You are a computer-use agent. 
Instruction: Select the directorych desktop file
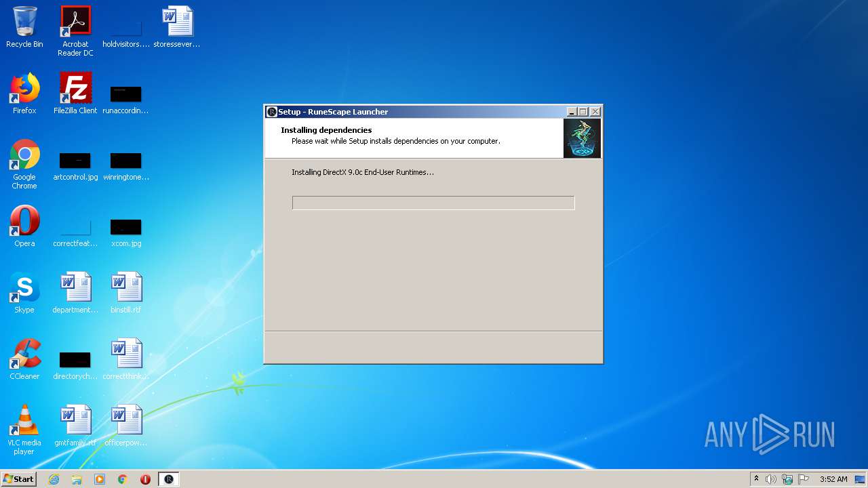(75, 365)
